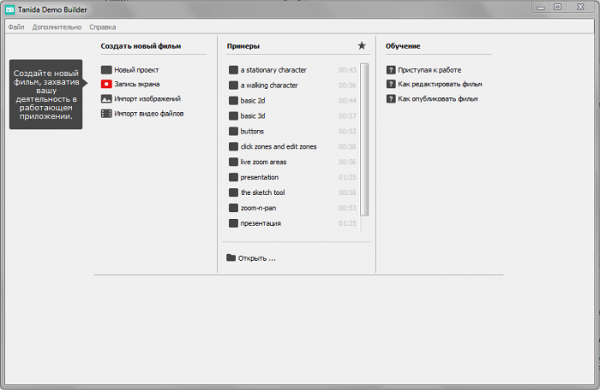This screenshot has width=600, height=390.
Task: Click icon next to 'buttons' example
Action: pyautogui.click(x=233, y=131)
